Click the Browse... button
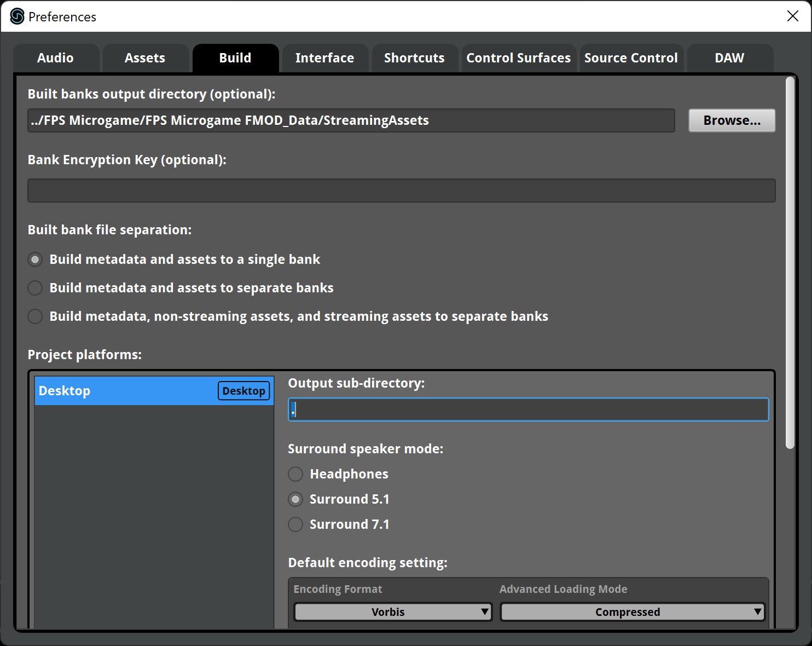 (732, 120)
